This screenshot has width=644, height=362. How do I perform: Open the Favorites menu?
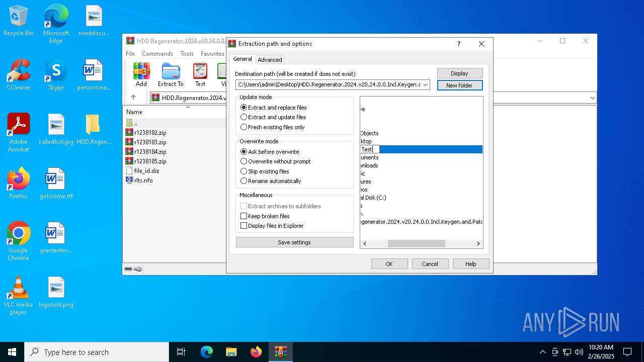pos(212,54)
